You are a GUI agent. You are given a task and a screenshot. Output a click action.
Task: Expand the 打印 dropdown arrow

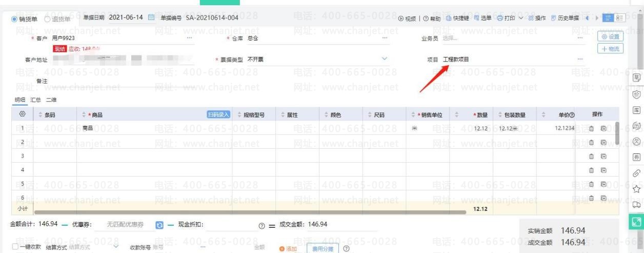point(520,18)
